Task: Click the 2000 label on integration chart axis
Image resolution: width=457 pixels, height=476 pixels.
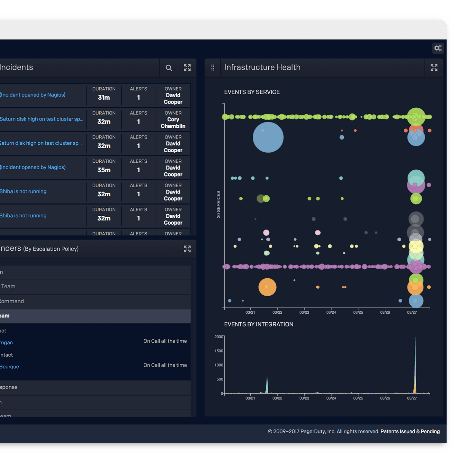Action: (219, 337)
